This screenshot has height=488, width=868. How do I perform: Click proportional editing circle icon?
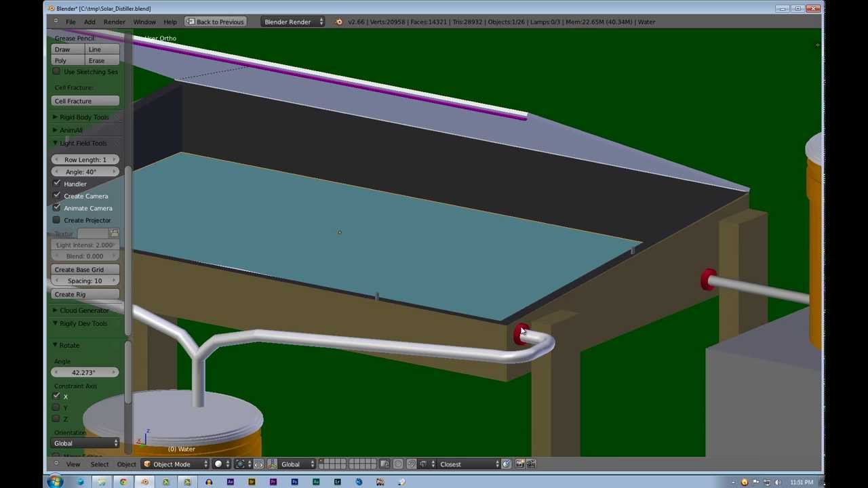point(398,464)
